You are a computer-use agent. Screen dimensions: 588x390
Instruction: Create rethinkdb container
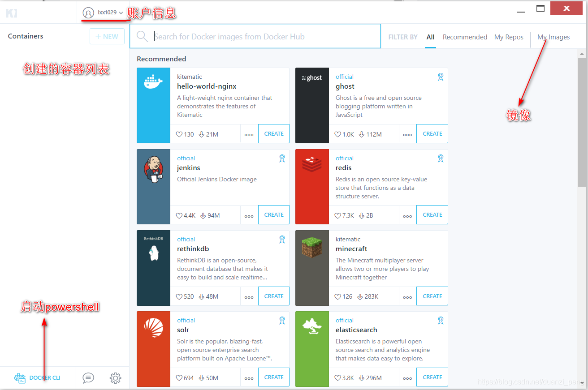(x=274, y=296)
